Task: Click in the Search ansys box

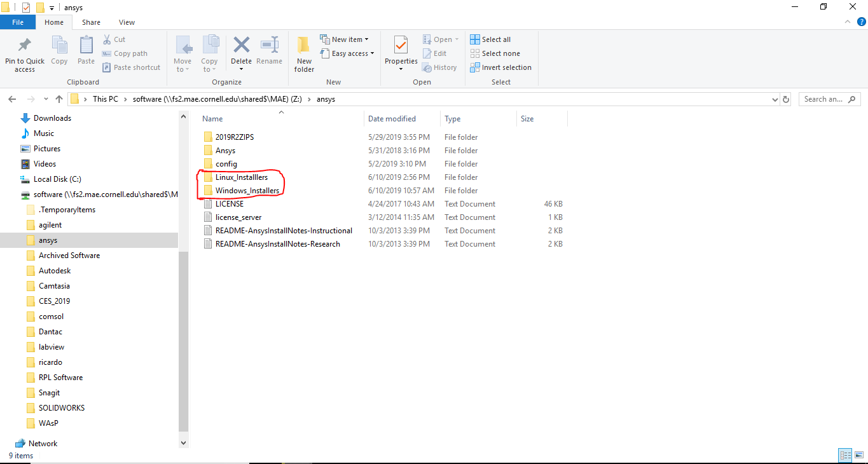Action: pyautogui.click(x=829, y=99)
